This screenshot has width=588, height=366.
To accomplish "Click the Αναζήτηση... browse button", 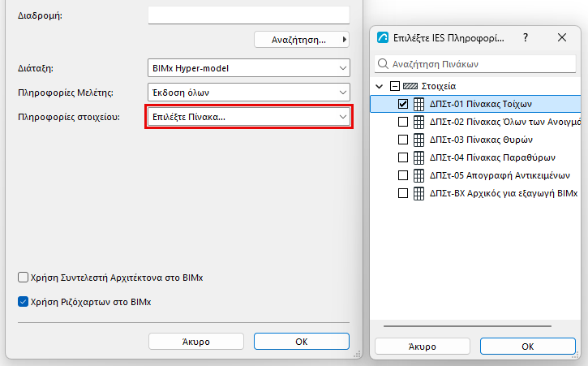I will pyautogui.click(x=302, y=40).
